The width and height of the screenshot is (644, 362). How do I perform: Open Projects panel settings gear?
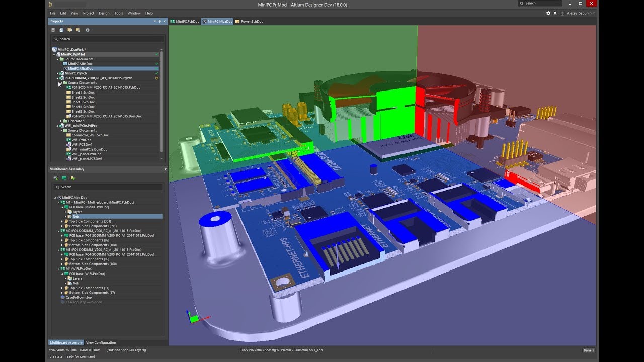(87, 30)
